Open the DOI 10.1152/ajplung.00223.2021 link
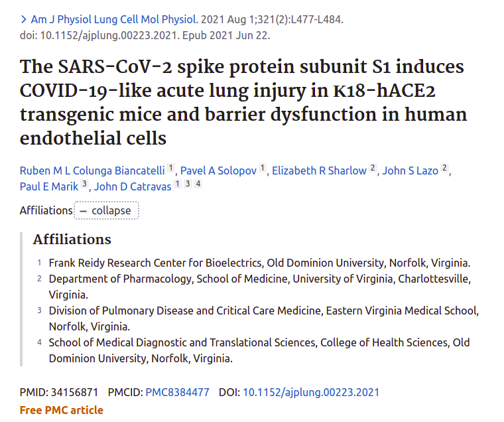The width and height of the screenshot is (504, 422). pyautogui.click(x=311, y=392)
